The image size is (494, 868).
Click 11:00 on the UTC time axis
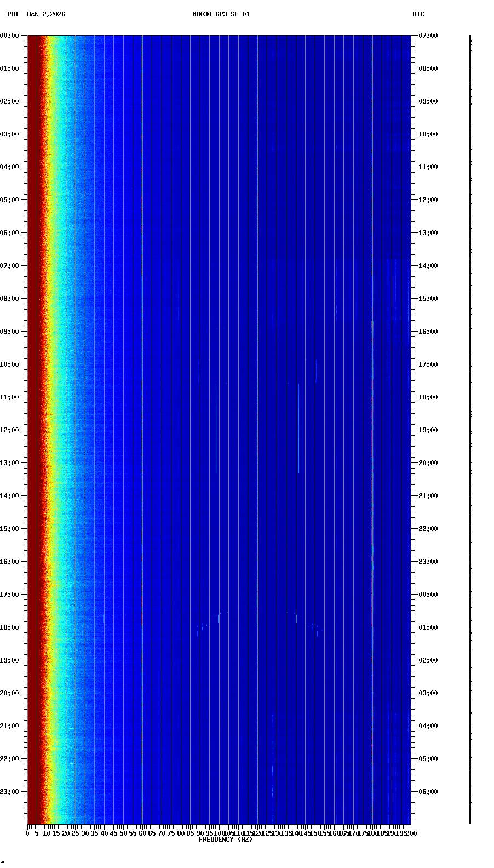coord(428,167)
